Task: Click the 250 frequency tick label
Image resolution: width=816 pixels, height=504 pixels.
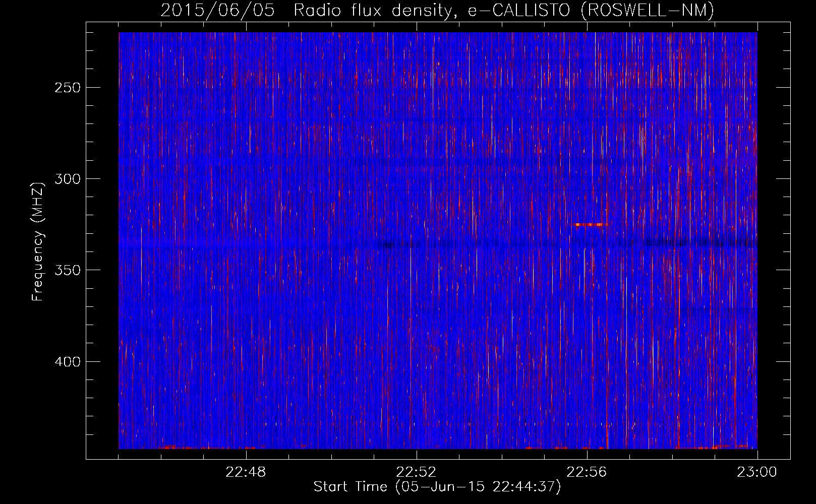Action: click(x=68, y=88)
